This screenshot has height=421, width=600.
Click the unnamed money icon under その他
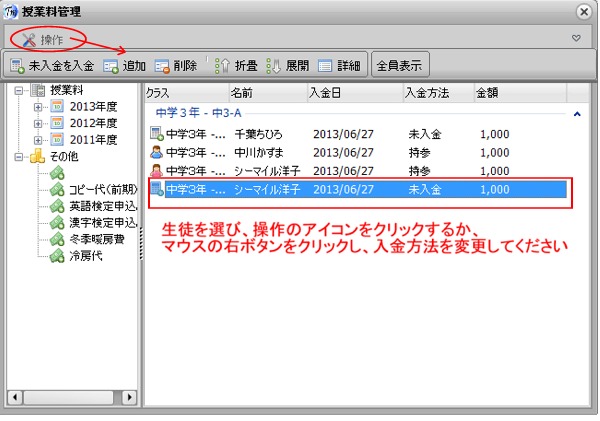pos(57,173)
